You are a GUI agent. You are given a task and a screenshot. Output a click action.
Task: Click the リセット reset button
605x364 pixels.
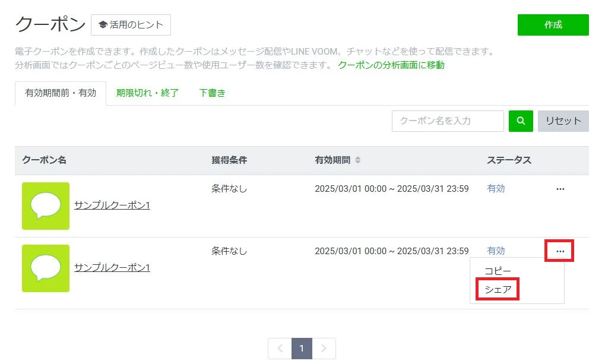(563, 121)
